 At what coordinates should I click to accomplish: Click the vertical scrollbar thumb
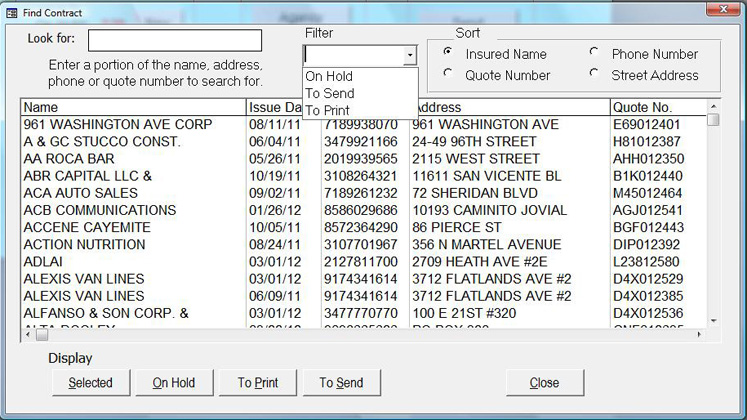pos(713,119)
